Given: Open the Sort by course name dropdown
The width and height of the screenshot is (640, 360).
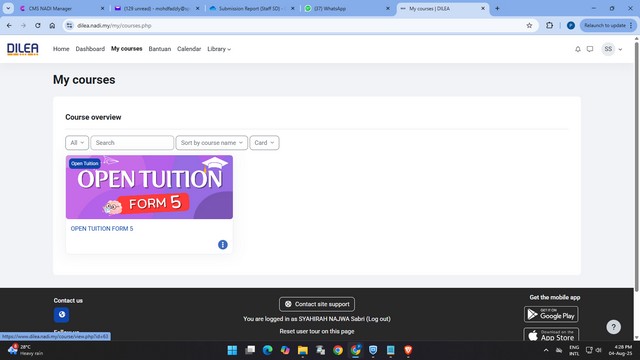Looking at the screenshot, I should (x=211, y=143).
